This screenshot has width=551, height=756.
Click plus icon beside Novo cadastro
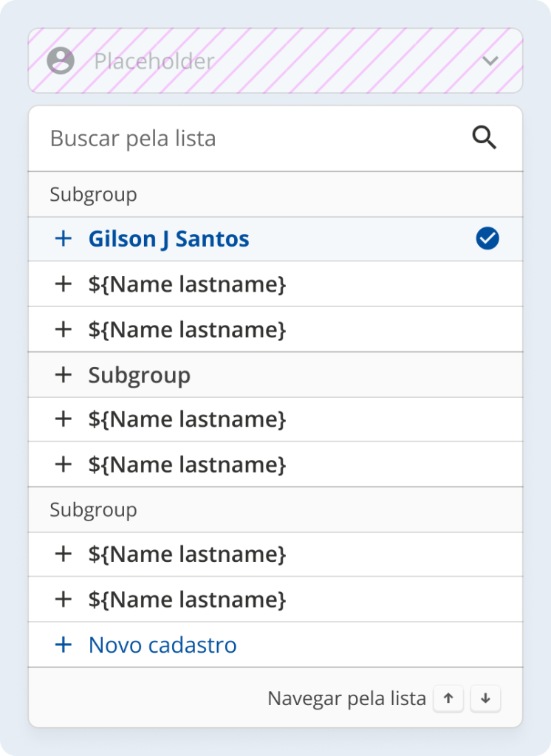64,645
